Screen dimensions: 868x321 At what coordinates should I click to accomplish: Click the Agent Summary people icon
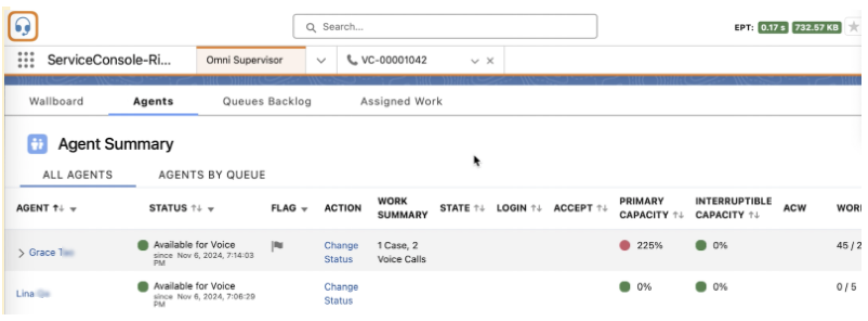pyautogui.click(x=37, y=144)
